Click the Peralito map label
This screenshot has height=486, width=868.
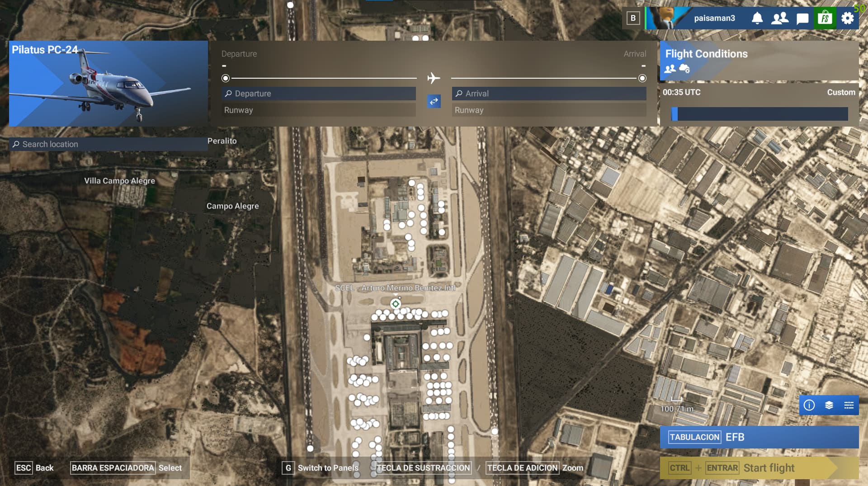tap(222, 141)
